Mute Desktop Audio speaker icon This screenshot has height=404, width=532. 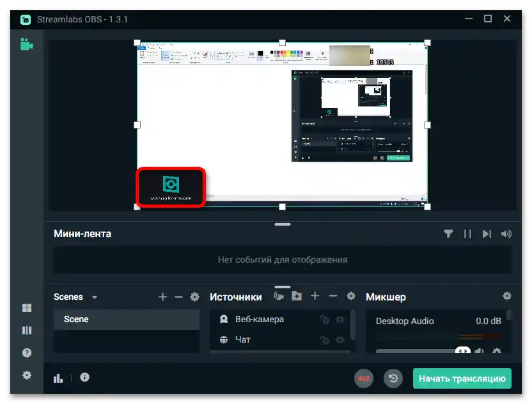point(479,350)
